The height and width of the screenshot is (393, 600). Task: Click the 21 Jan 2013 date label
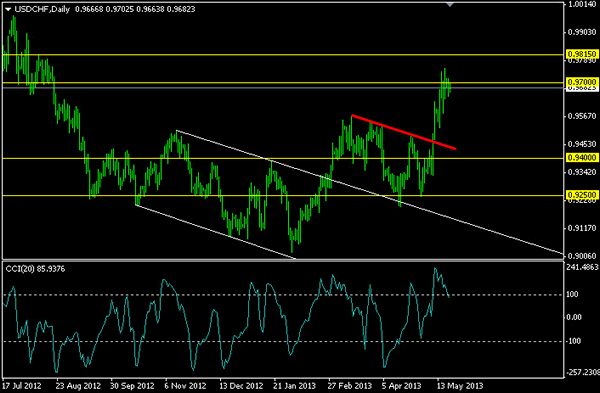[295, 385]
